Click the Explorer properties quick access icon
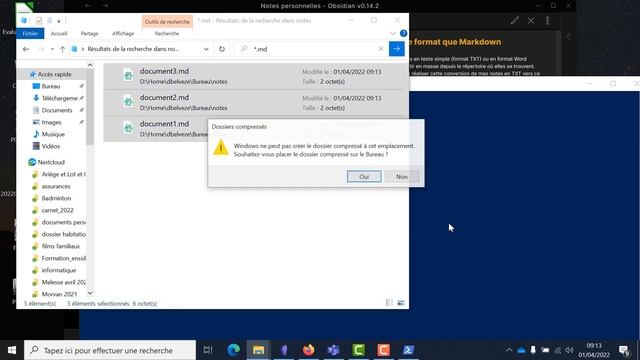 click(39, 20)
